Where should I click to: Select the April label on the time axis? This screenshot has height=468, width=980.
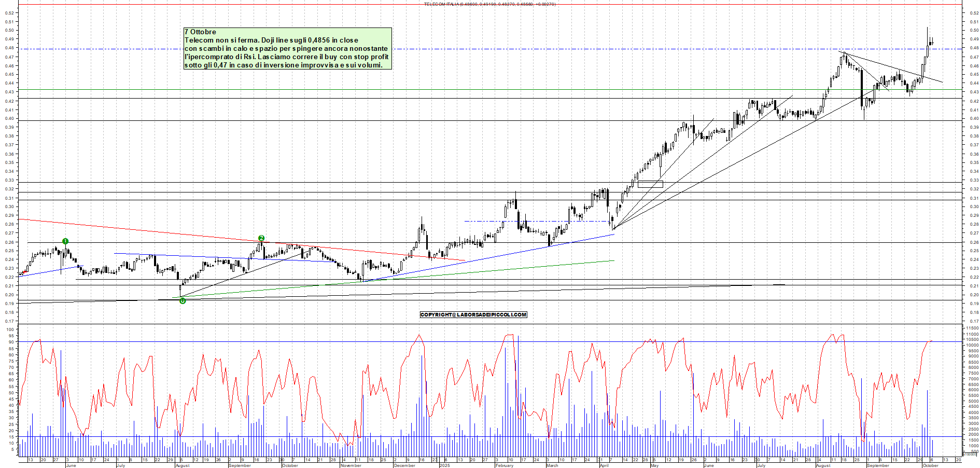point(604,465)
